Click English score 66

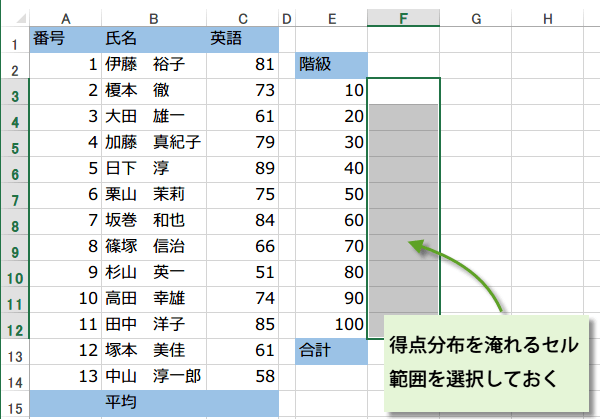(x=243, y=248)
